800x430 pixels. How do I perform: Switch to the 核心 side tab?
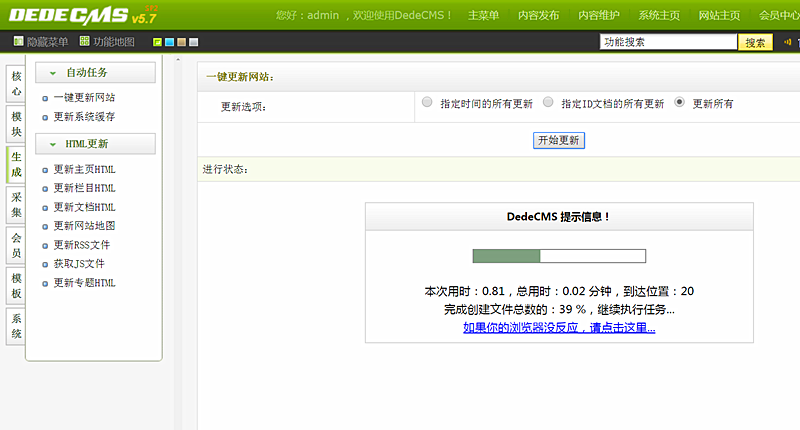tap(16, 84)
